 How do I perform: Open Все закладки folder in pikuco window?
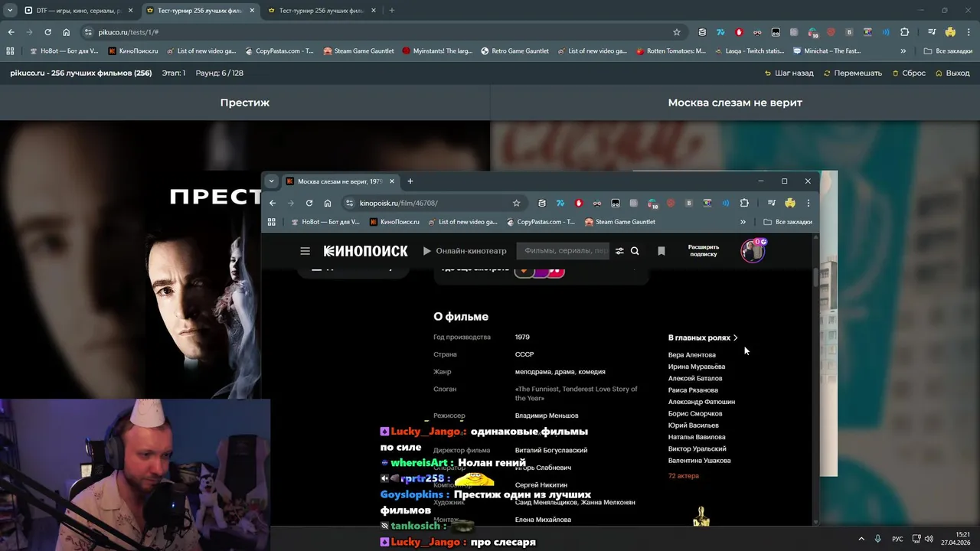[x=948, y=51]
